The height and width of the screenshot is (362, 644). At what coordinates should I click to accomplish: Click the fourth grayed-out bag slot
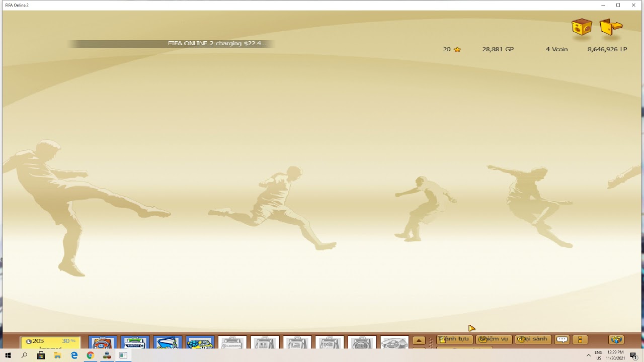click(330, 342)
